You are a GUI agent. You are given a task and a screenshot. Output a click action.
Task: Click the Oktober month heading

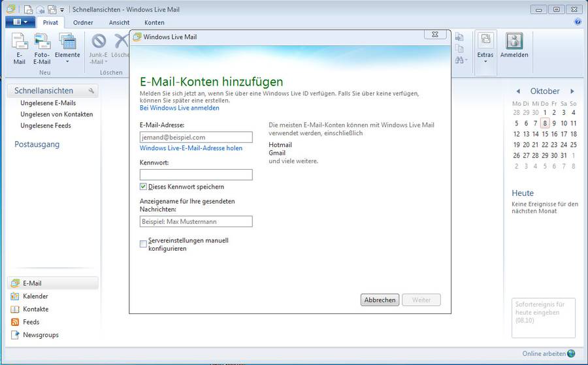[544, 91]
